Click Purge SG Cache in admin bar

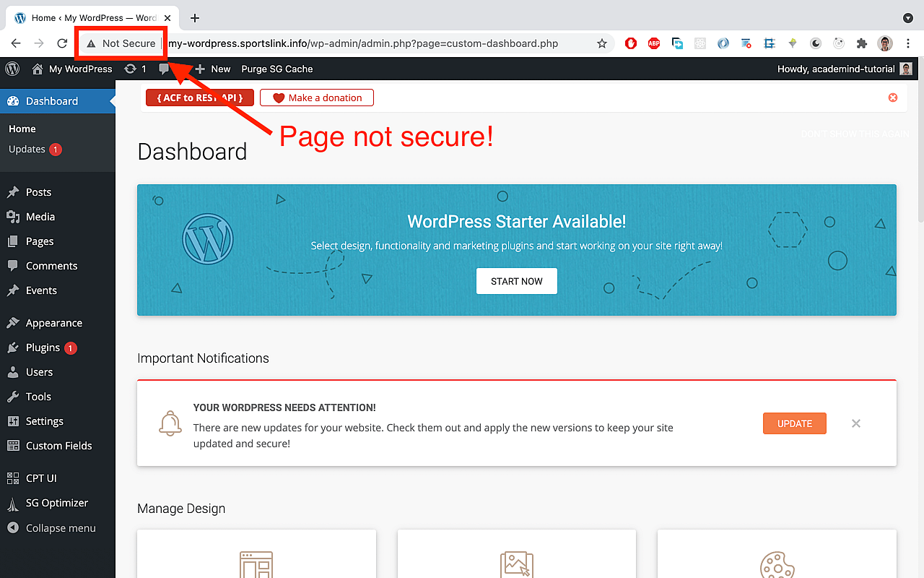277,69
